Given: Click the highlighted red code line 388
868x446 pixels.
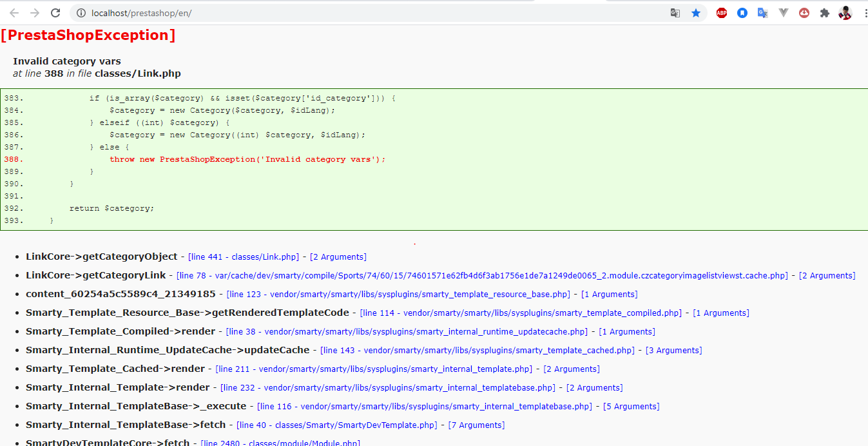Looking at the screenshot, I should 247,159.
